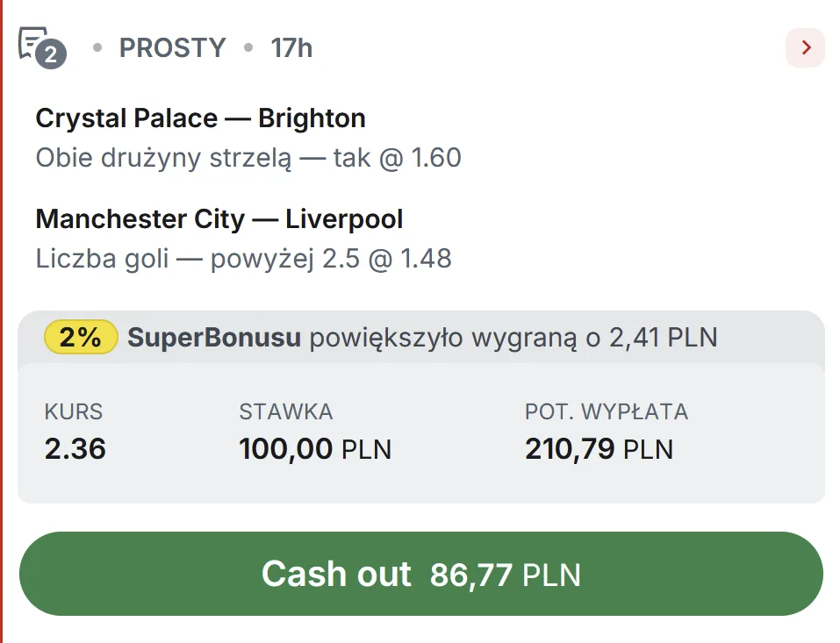Click the STAWKA label

(x=285, y=411)
